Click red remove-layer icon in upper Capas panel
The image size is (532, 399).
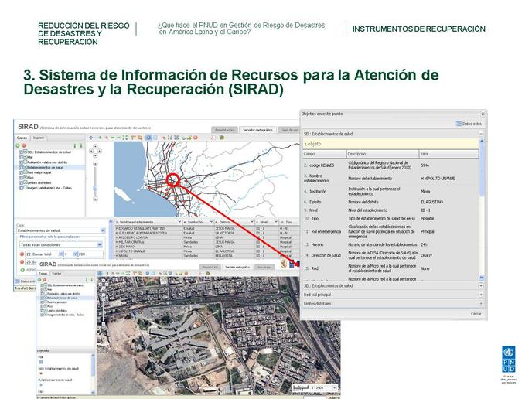coord(24,145)
